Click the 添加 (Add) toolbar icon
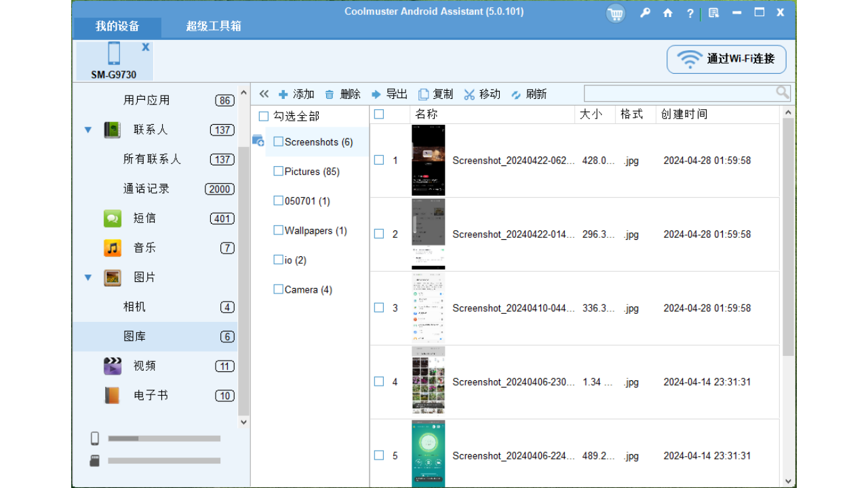 point(282,94)
